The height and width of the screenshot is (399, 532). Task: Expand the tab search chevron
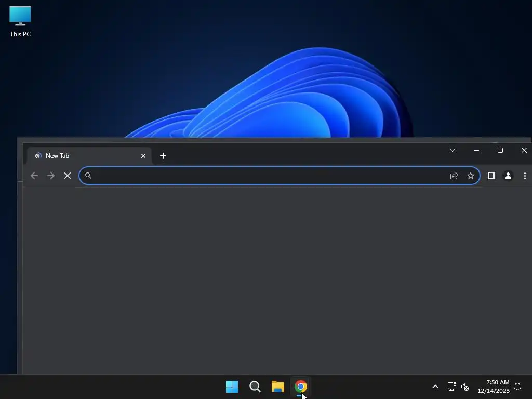pos(453,150)
